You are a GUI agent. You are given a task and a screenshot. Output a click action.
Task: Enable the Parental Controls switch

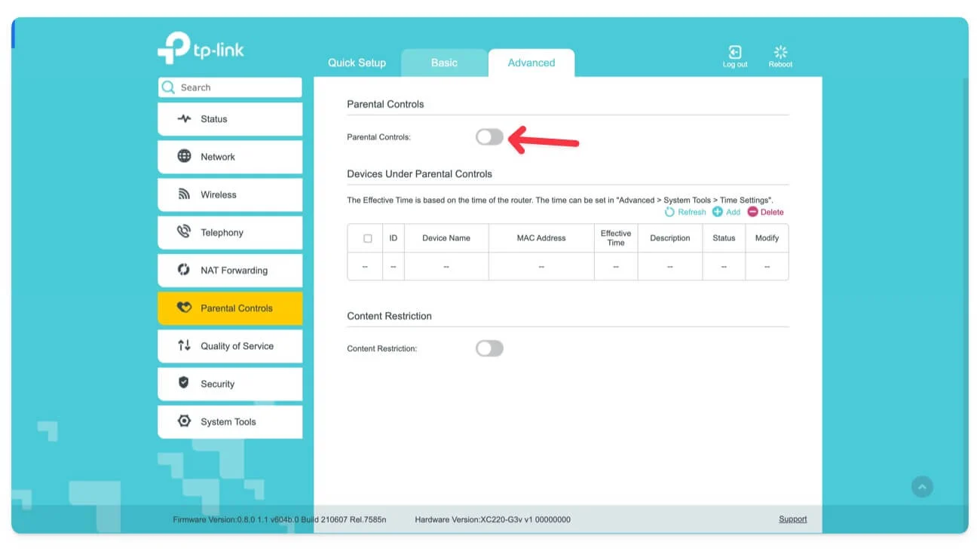[489, 137]
